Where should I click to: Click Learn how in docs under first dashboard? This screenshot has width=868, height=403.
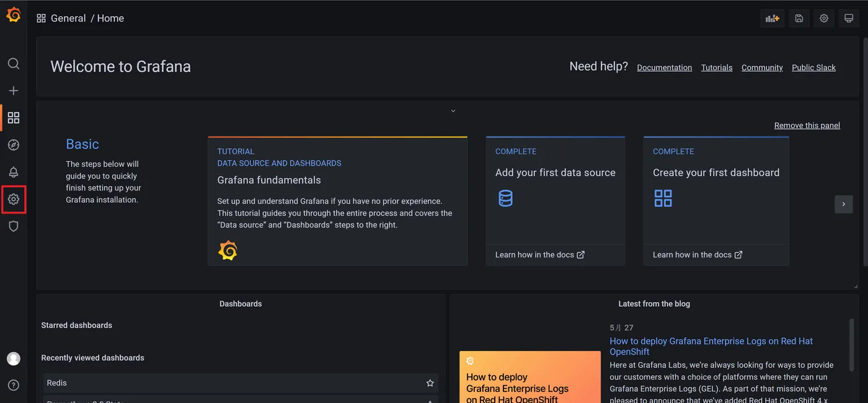[x=697, y=255]
